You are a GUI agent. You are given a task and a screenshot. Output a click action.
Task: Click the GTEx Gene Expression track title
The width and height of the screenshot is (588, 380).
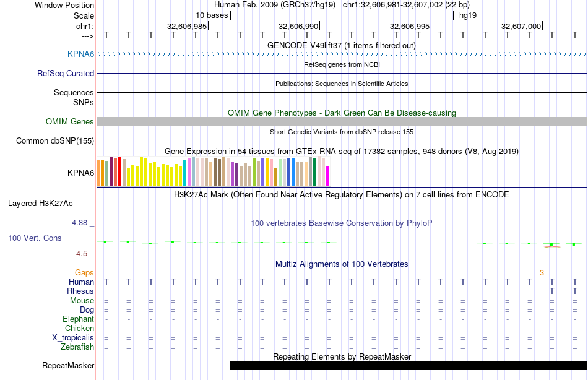pyautogui.click(x=342, y=151)
